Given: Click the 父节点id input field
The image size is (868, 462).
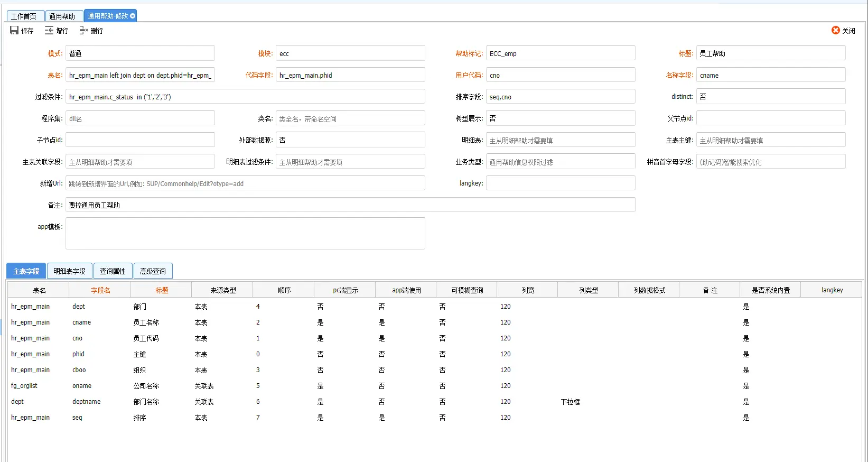Looking at the screenshot, I should point(771,118).
